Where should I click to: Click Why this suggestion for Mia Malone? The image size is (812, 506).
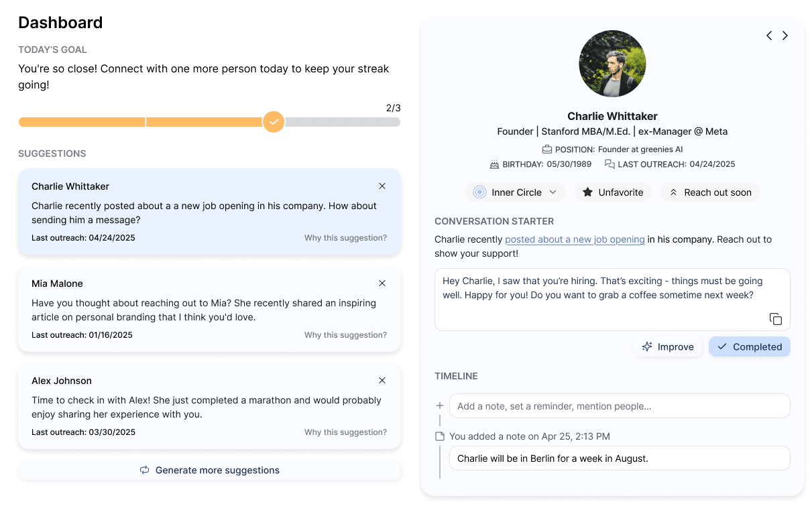pyautogui.click(x=345, y=334)
